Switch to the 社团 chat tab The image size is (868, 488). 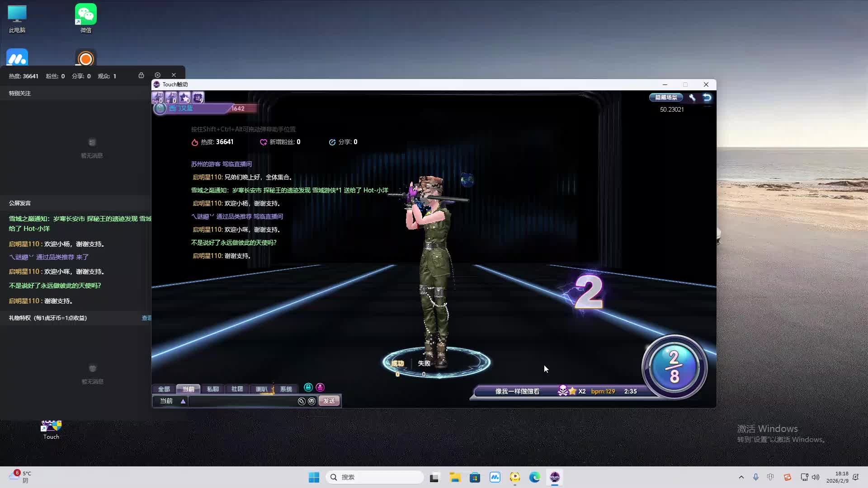(x=237, y=389)
